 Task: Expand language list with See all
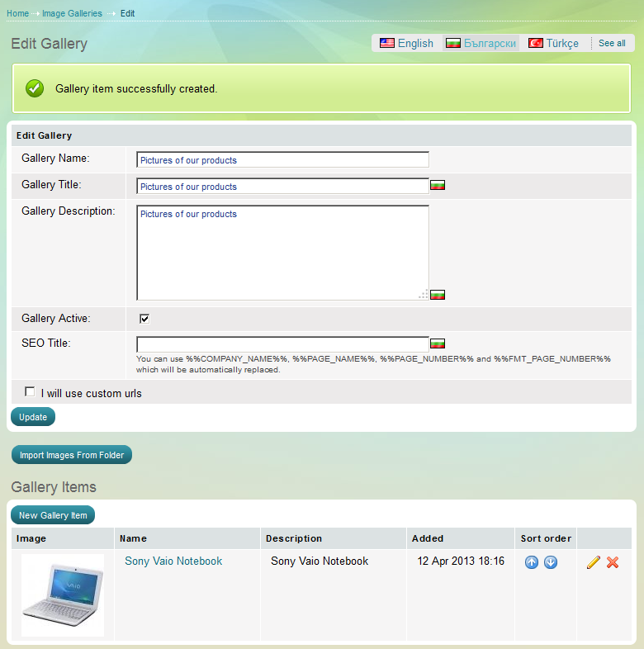(x=612, y=43)
